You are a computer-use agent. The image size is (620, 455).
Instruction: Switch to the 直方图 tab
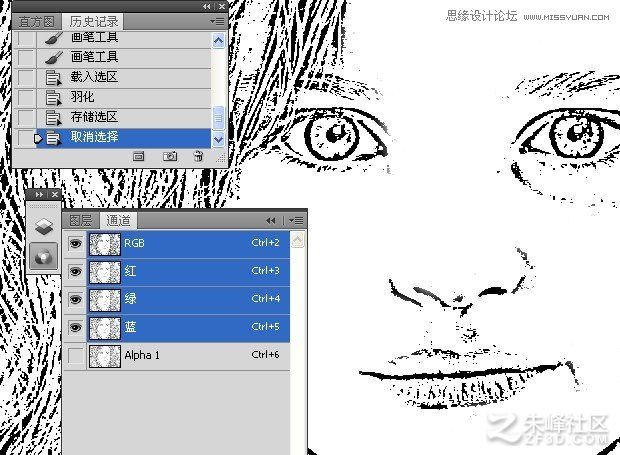[x=37, y=22]
